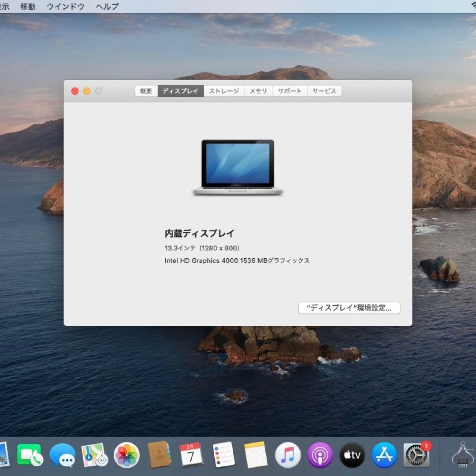Click the MacBook Pro illustration image

coord(237,167)
